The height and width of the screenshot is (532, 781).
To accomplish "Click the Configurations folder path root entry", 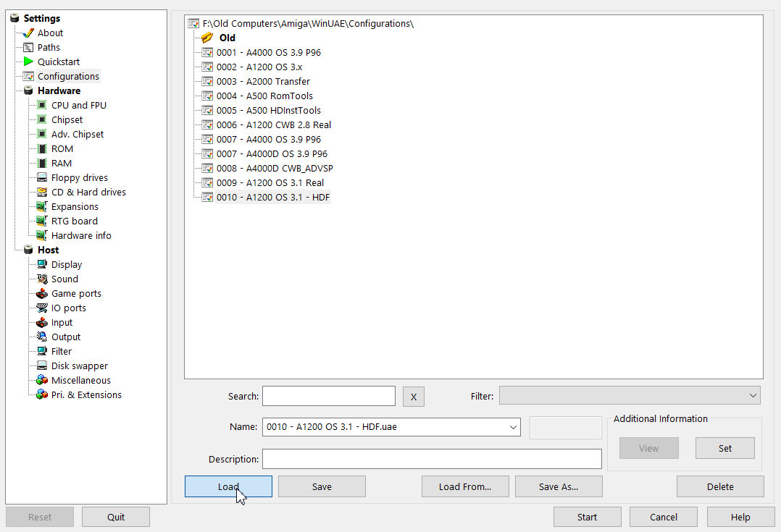I will (x=308, y=23).
